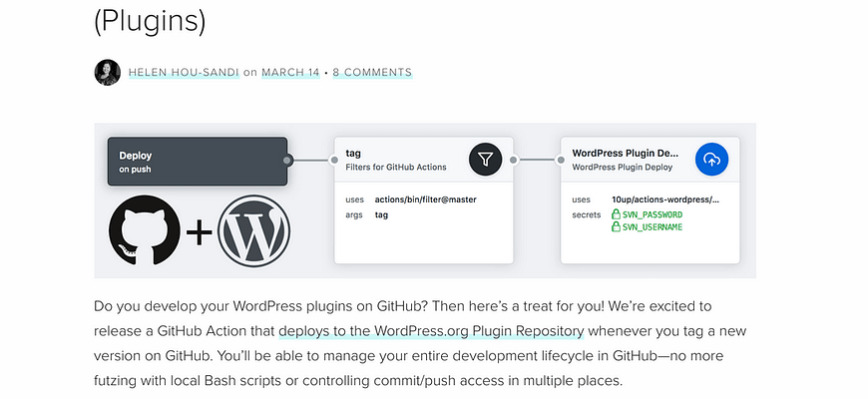Click the 10up/actions-wordpress/... uses value
868x399 pixels.
(x=664, y=199)
